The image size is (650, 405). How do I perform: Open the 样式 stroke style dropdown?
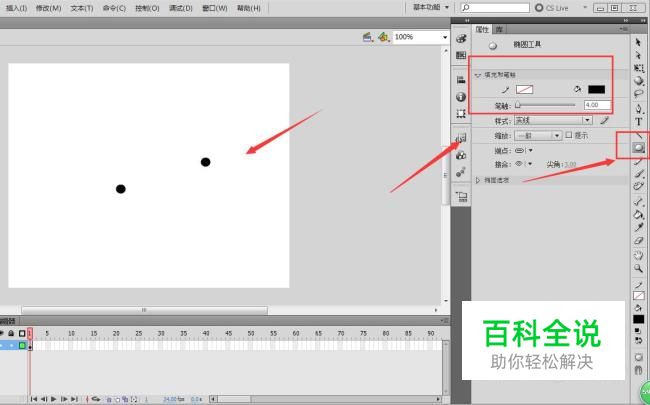pyautogui.click(x=553, y=120)
